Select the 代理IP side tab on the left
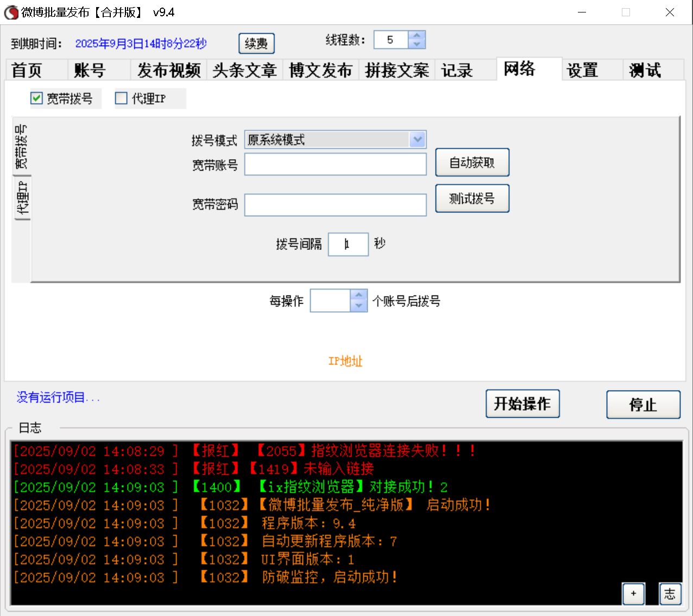Viewport: 693px width, 616px height. pos(22,198)
